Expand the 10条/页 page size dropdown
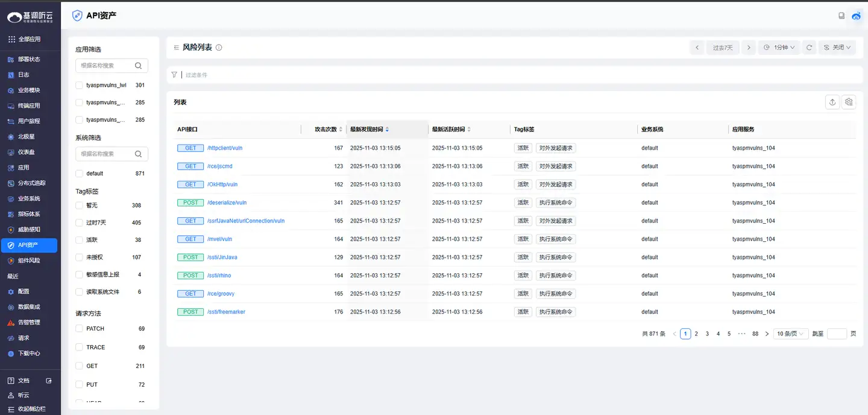Image resolution: width=868 pixels, height=415 pixels. (x=791, y=334)
